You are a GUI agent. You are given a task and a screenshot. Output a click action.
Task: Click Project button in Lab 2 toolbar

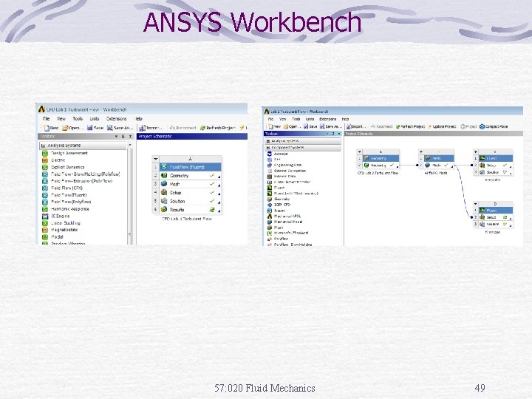469,126
